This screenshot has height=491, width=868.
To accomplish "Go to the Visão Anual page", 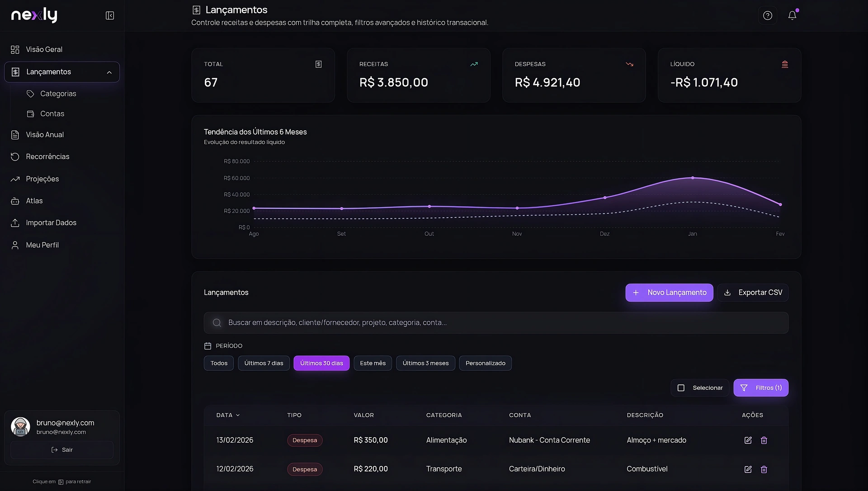I will coord(44,135).
